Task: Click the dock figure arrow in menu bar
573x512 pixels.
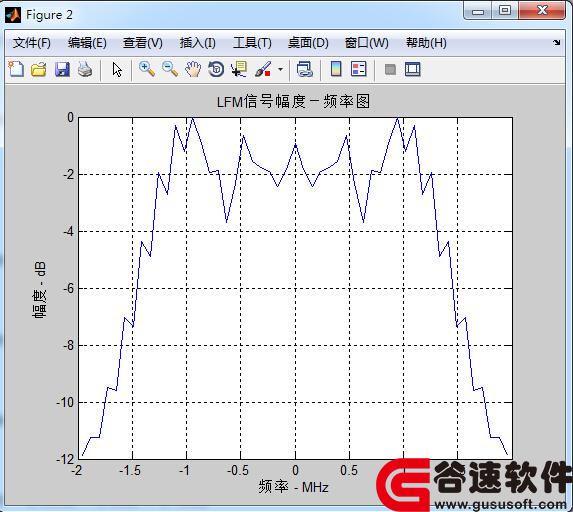Action: pyautogui.click(x=557, y=43)
